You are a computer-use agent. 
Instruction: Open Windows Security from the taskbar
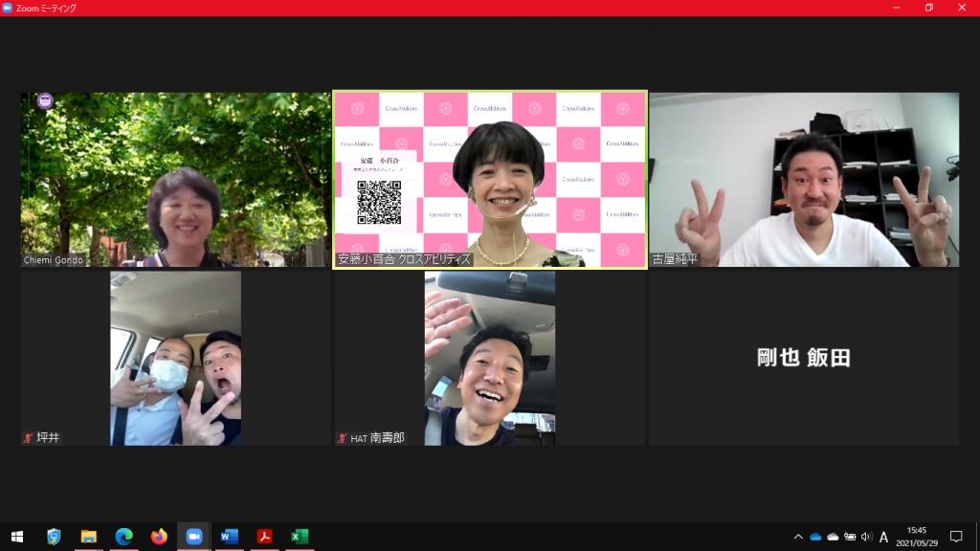(x=54, y=537)
